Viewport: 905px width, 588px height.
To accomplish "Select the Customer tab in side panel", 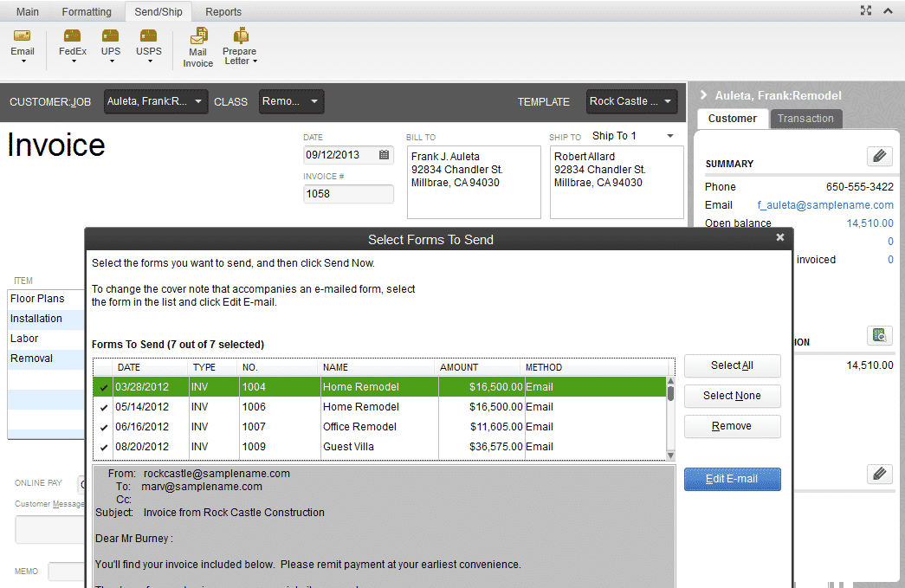I will [x=732, y=119].
